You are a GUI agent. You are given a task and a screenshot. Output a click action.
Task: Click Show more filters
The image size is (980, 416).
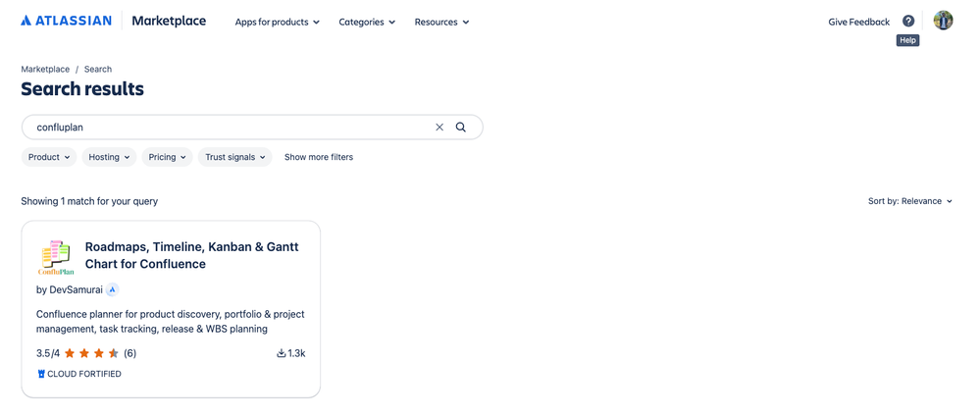[x=319, y=157]
